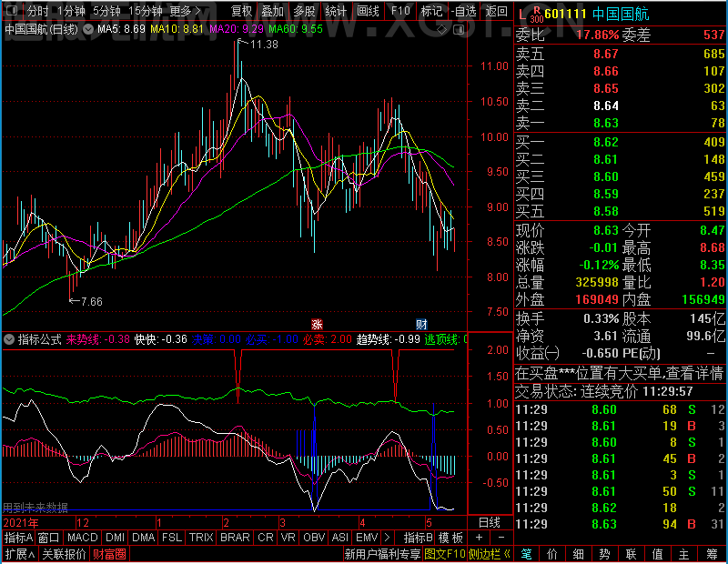Click the 指标B indicator group button
The image size is (728, 564).
pos(419,538)
